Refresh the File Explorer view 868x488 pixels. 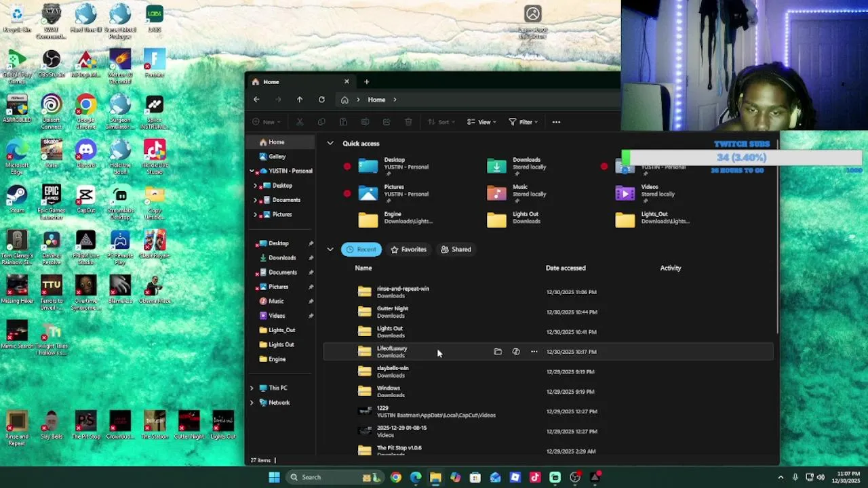point(321,100)
